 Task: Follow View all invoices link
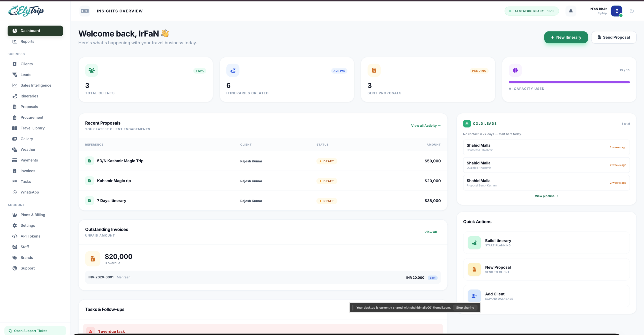click(432, 232)
